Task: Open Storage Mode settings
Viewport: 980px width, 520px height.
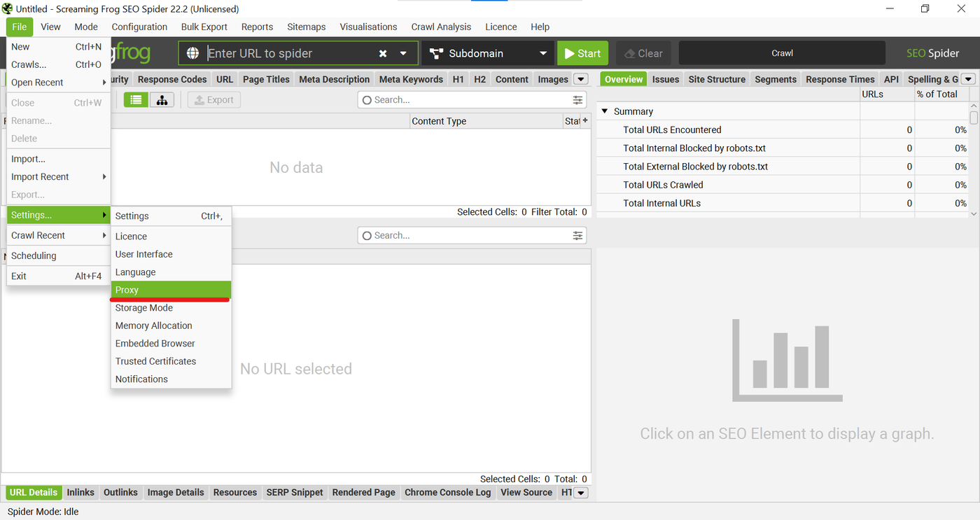Action: click(x=171, y=308)
